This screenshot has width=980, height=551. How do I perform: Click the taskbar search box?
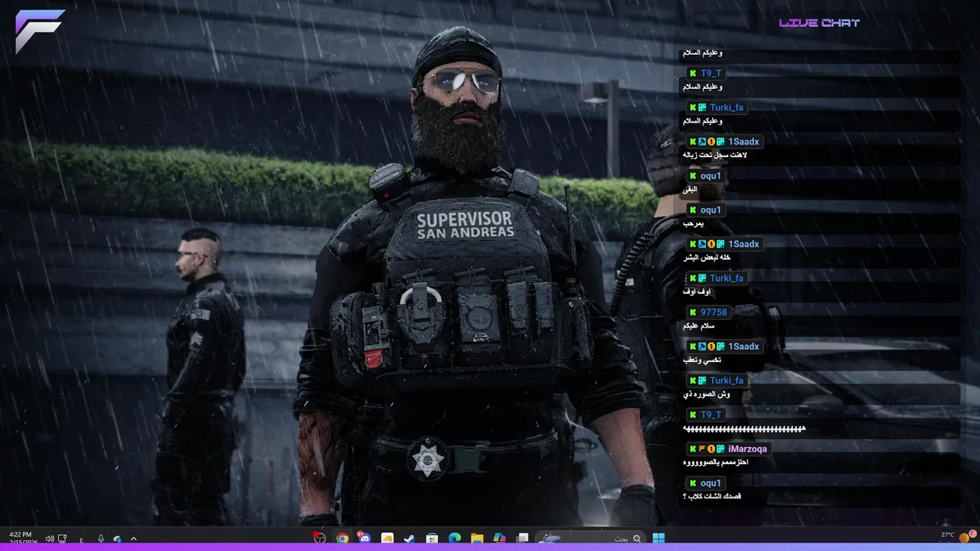[x=590, y=539]
